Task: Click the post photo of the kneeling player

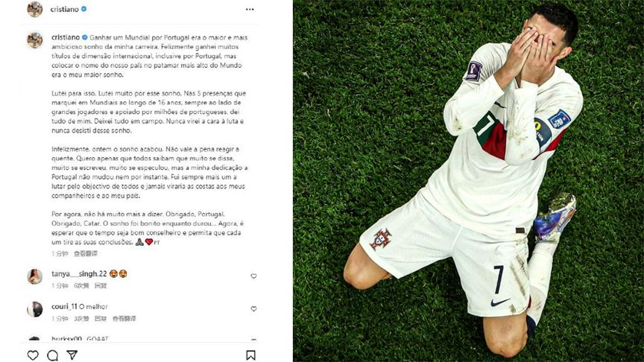Action: point(468,181)
